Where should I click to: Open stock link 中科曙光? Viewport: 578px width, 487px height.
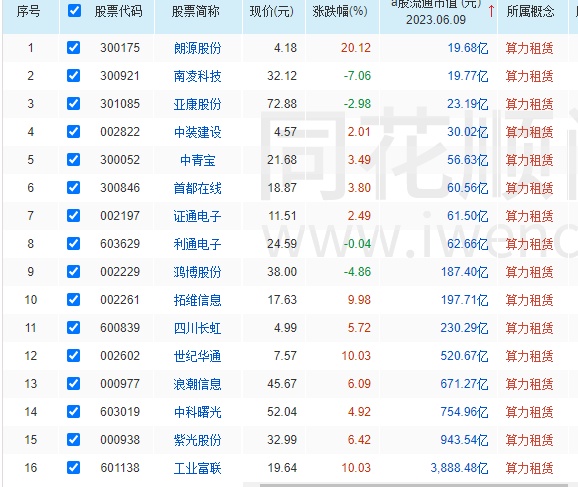click(198, 412)
